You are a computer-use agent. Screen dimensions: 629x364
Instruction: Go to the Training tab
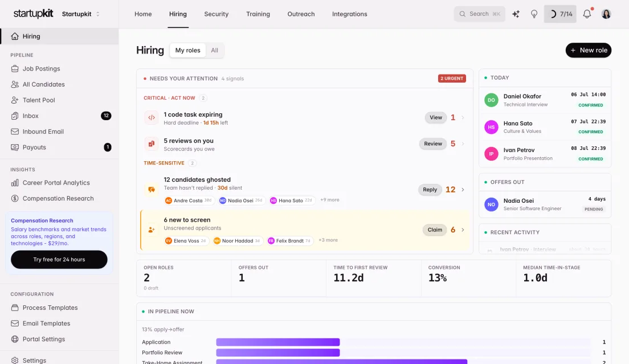click(x=258, y=14)
